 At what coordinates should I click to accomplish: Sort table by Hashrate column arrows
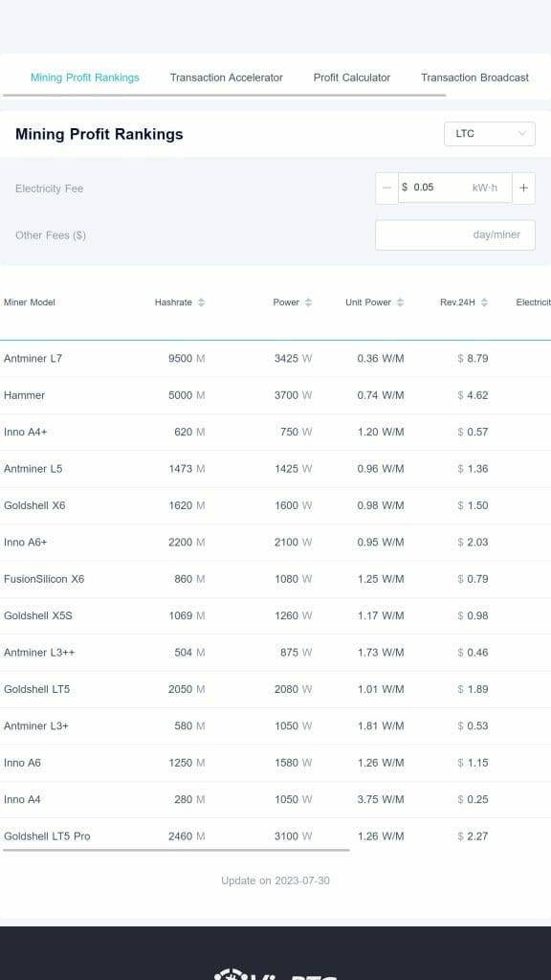(x=201, y=302)
